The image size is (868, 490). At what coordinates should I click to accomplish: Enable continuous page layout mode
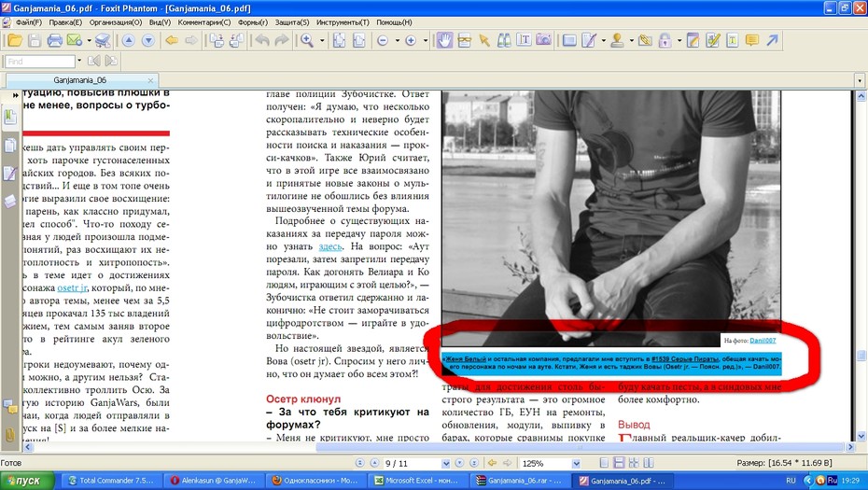619,463
